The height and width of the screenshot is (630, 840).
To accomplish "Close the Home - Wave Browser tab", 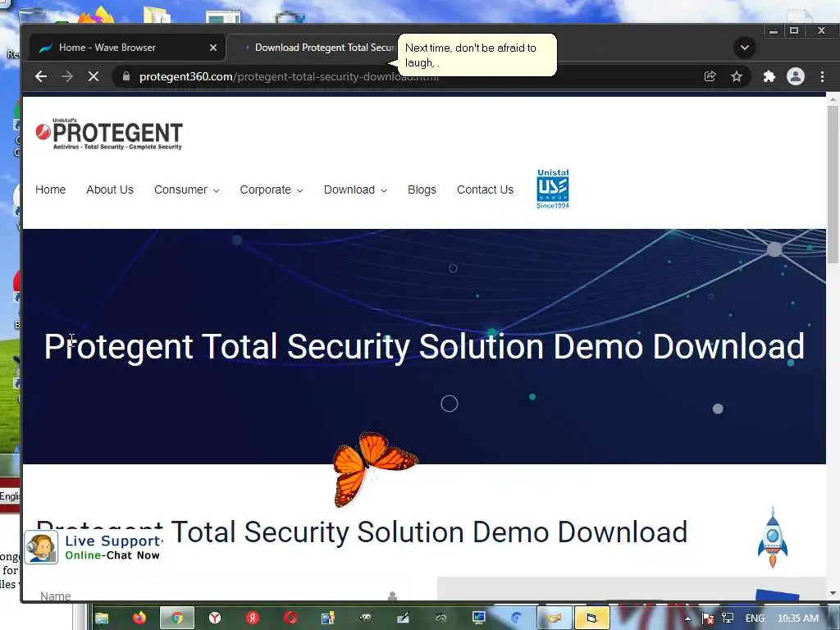I will coord(213,48).
